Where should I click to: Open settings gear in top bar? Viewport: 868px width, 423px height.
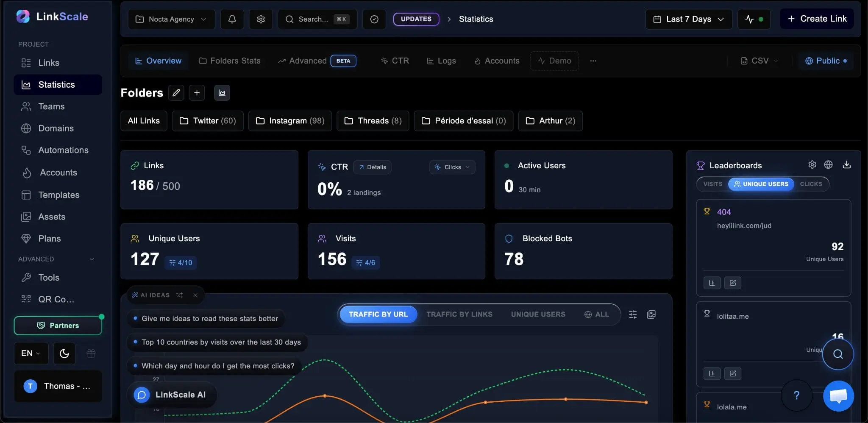tap(261, 19)
